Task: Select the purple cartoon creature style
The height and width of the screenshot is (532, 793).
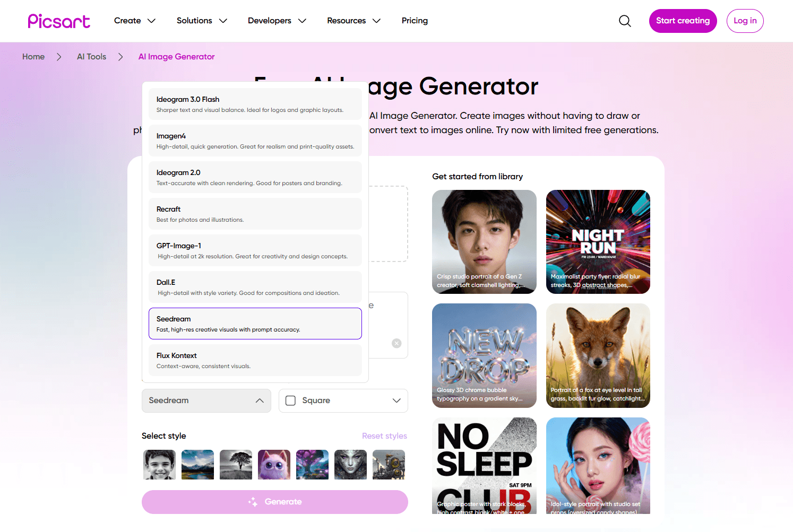Action: click(x=274, y=465)
